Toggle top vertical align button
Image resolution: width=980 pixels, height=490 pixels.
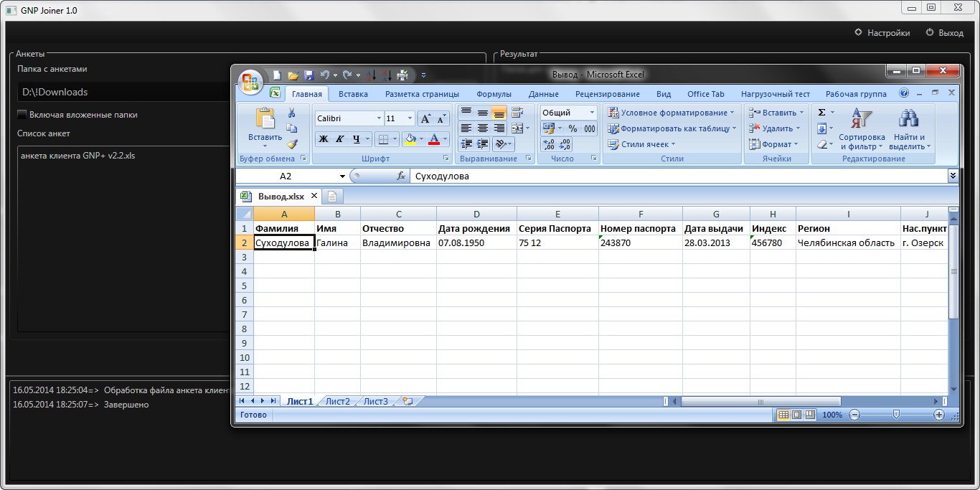(466, 113)
